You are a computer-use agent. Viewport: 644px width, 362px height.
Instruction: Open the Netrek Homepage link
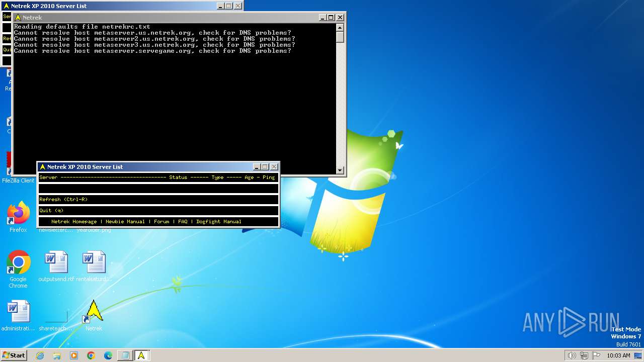coord(74,222)
